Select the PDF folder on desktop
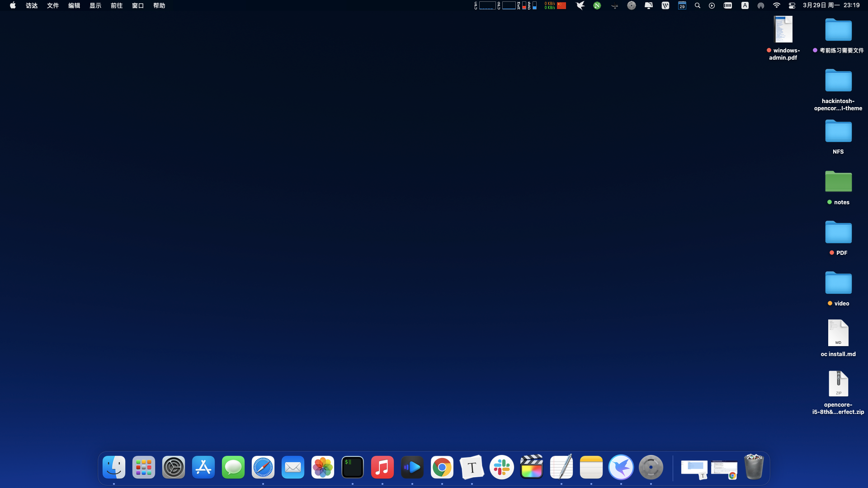Screen dimensions: 868x488 838,238
